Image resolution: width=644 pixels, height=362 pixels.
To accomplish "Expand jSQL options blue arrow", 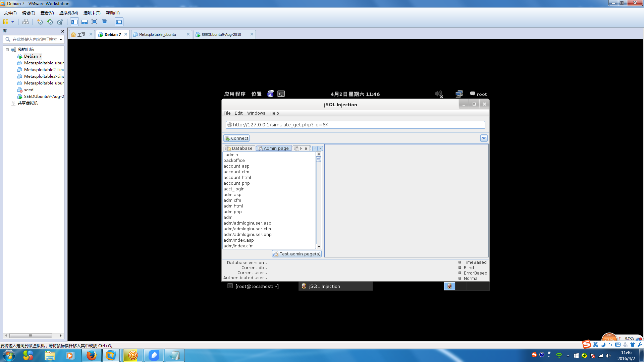I will [x=484, y=138].
